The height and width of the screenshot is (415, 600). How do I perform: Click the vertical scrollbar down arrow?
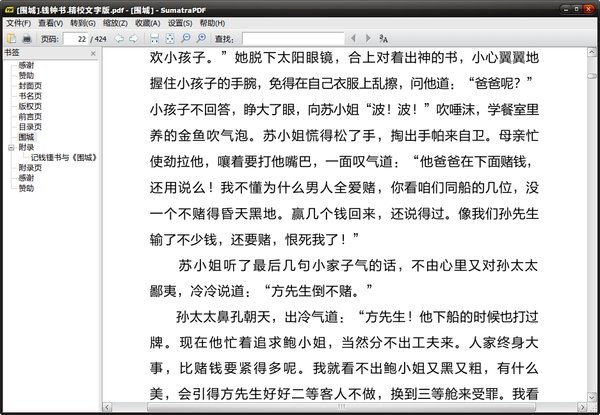pos(592,397)
